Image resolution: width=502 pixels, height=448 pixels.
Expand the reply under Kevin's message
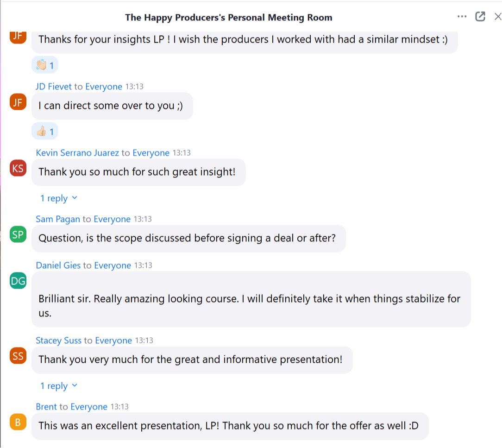click(59, 198)
